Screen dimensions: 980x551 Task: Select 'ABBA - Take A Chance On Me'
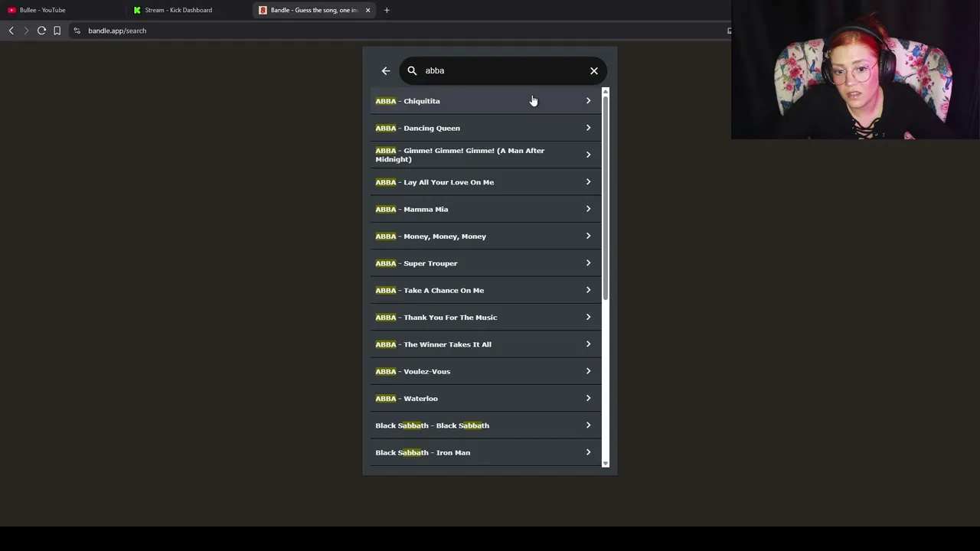[x=485, y=290]
